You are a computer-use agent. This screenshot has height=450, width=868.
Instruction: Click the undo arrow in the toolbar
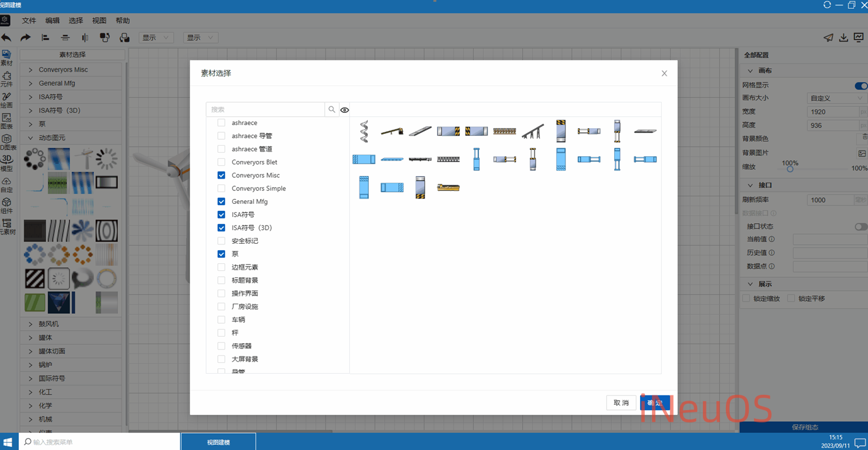pyautogui.click(x=6, y=38)
